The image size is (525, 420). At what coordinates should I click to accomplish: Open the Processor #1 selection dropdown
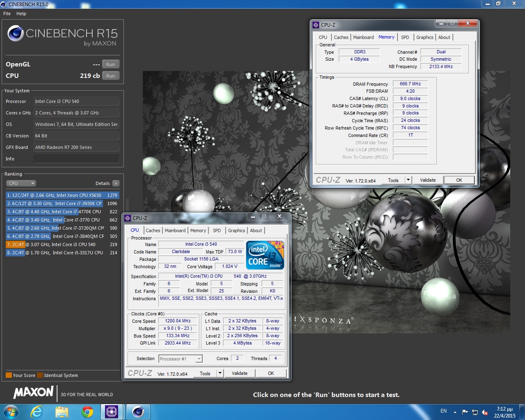[x=180, y=359]
